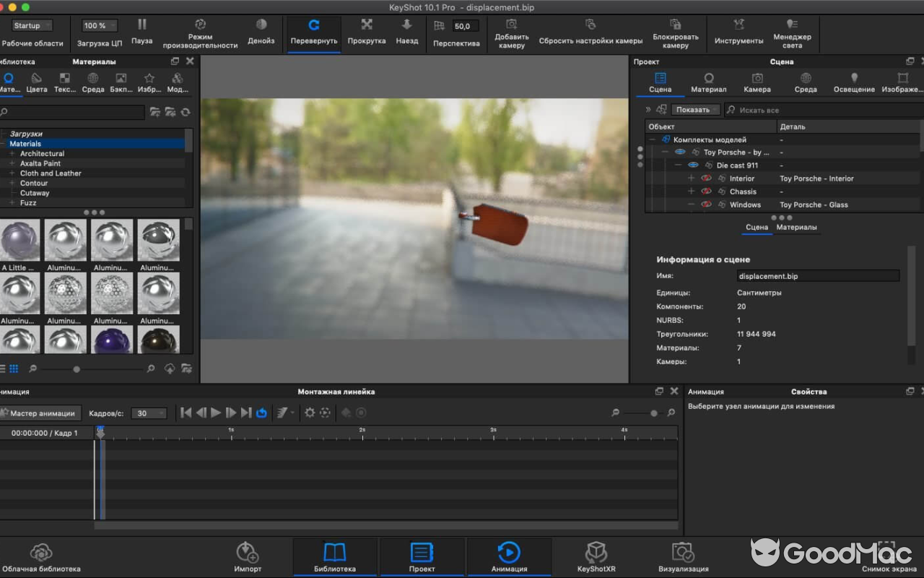Enable animation loop playback

click(261, 413)
